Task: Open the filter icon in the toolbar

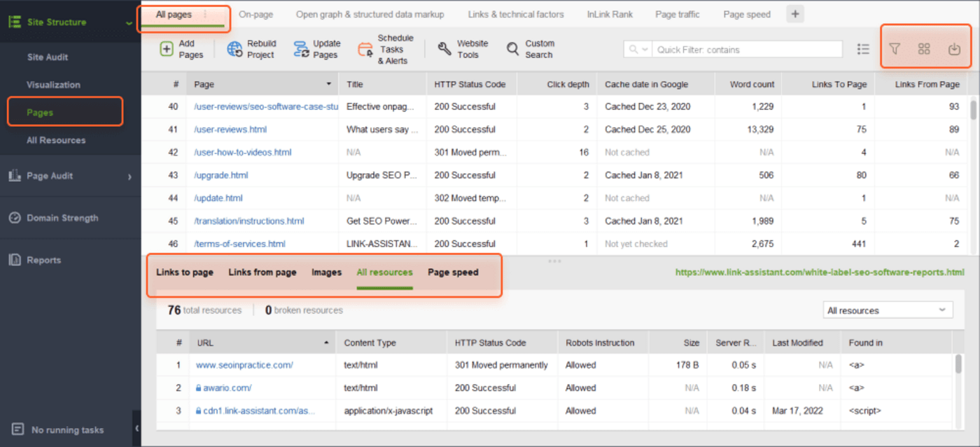Action: click(x=895, y=49)
